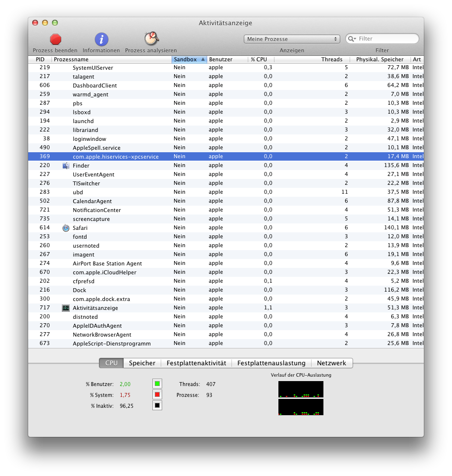Click the green Benutzer color swatch
This screenshot has width=452, height=476.
[x=157, y=384]
